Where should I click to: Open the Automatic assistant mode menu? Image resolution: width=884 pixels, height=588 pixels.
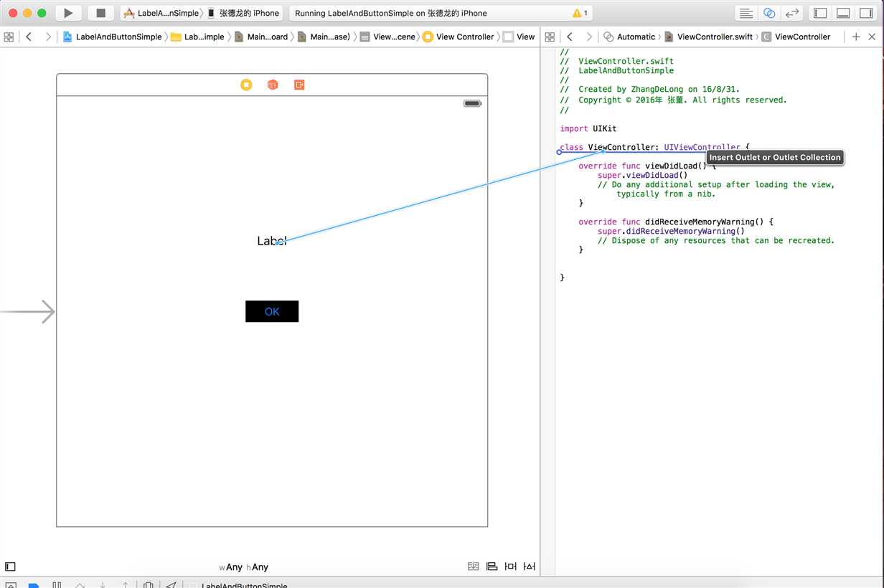click(x=629, y=37)
